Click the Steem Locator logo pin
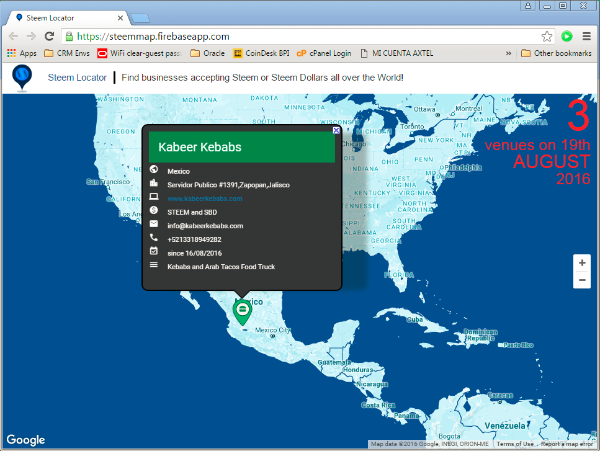This screenshot has width=600, height=451. tap(22, 78)
